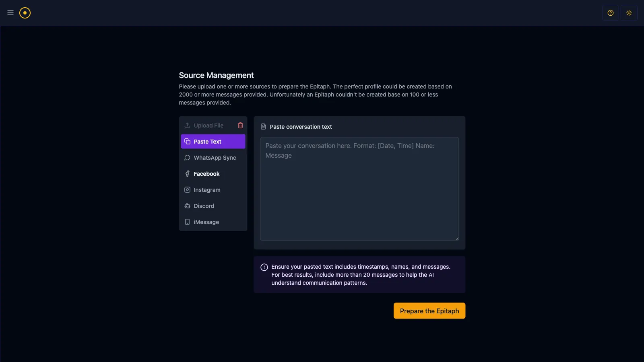Viewport: 644px width, 362px height.
Task: Open the hamburger navigation menu
Action: click(10, 13)
